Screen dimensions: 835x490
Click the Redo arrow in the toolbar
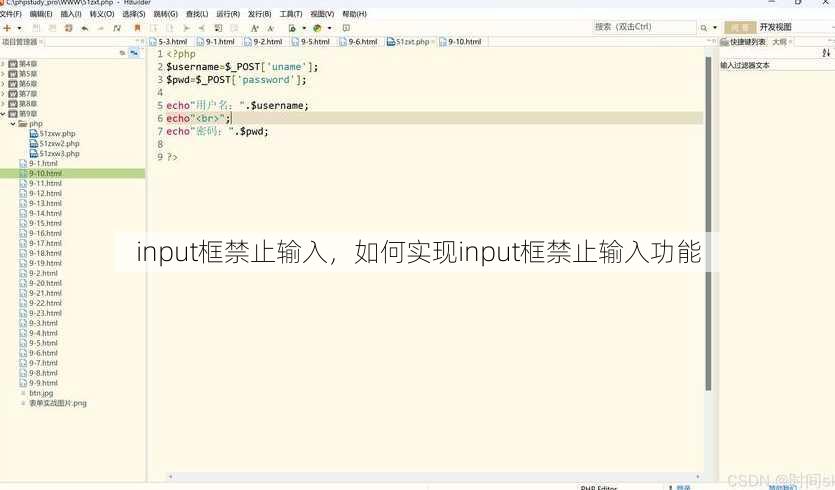101,28
